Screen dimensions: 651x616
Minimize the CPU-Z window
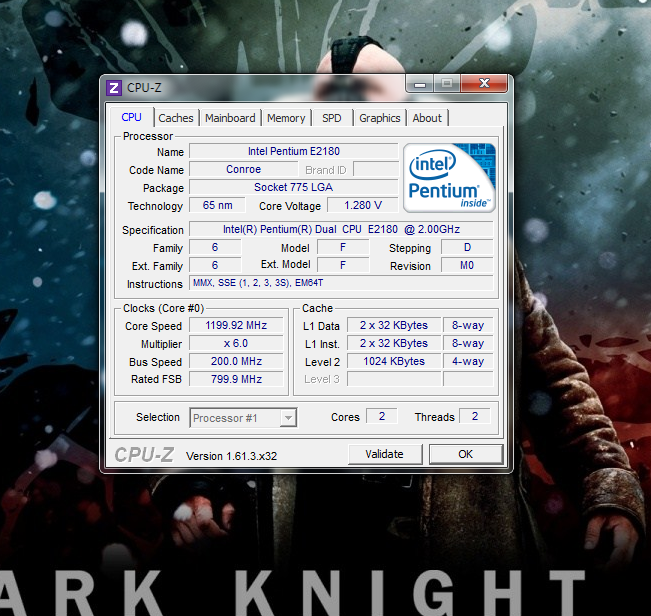tap(420, 84)
